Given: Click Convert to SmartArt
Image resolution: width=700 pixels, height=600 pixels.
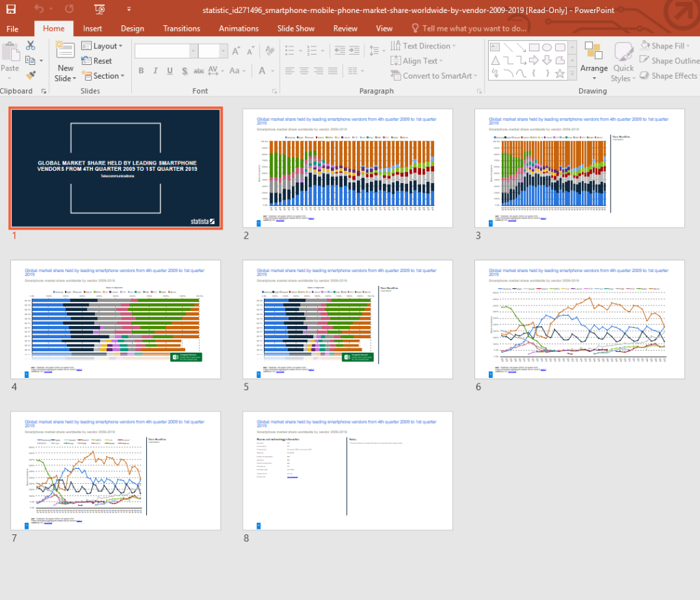Looking at the screenshot, I should [x=432, y=76].
